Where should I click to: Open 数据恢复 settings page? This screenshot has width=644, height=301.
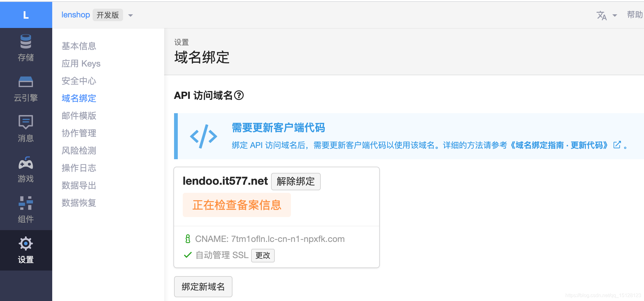pyautogui.click(x=79, y=203)
